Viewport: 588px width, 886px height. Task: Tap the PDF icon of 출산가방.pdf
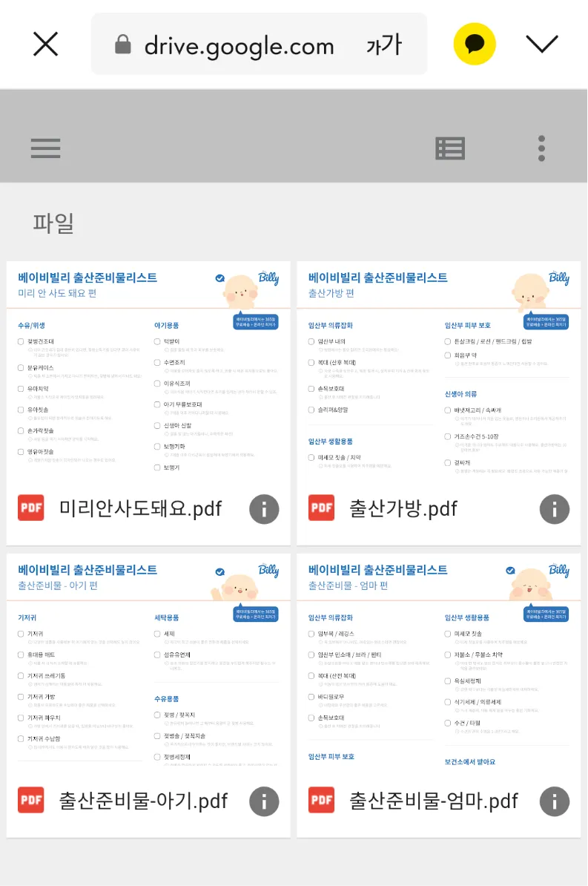321,508
